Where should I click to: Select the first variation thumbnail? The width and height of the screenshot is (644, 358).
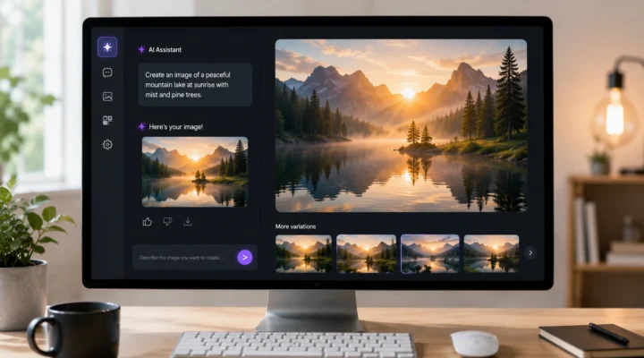coord(303,253)
